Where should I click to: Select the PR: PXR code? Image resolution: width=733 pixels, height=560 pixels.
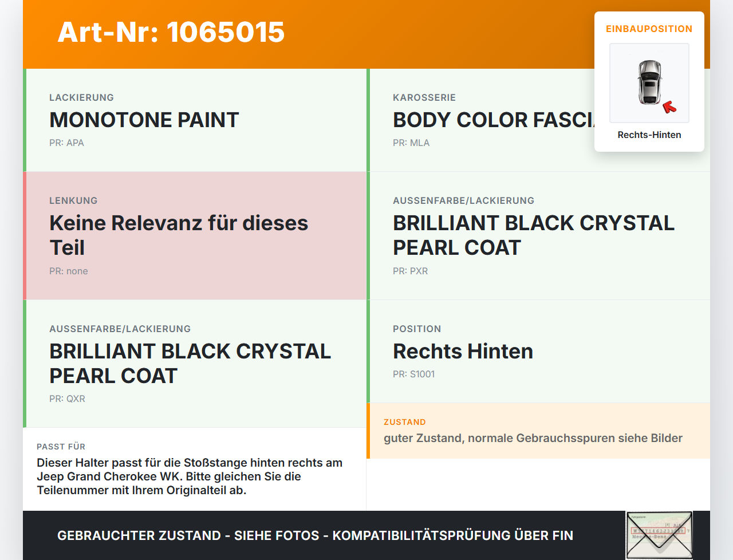pos(410,271)
